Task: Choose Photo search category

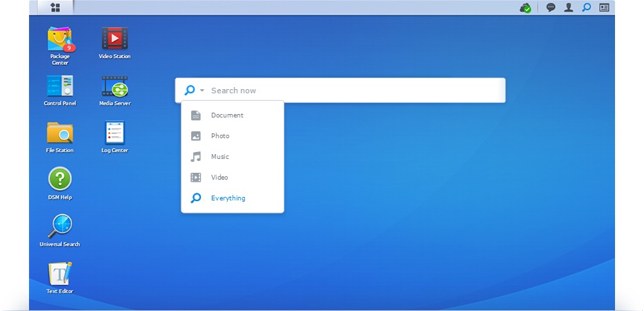Action: pos(233,135)
